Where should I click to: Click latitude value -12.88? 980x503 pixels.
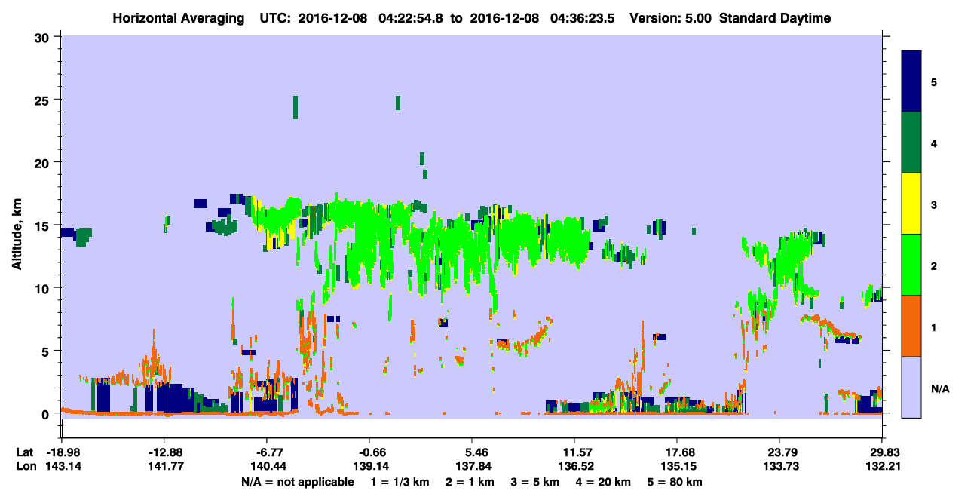point(164,452)
